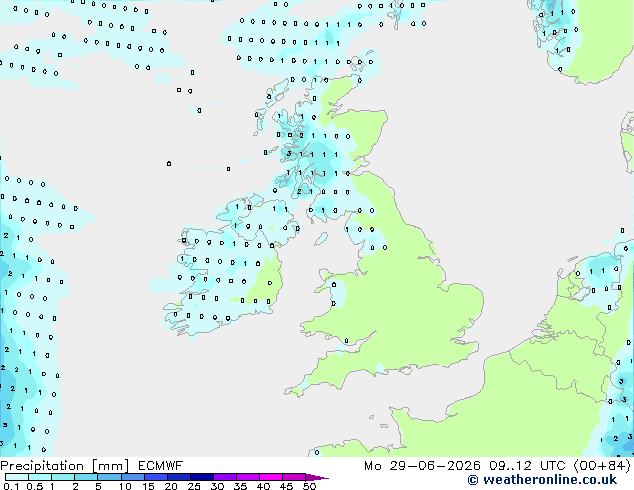The image size is (634, 490).
Task: Click the "ECMWF" model label
Action: (161, 466)
